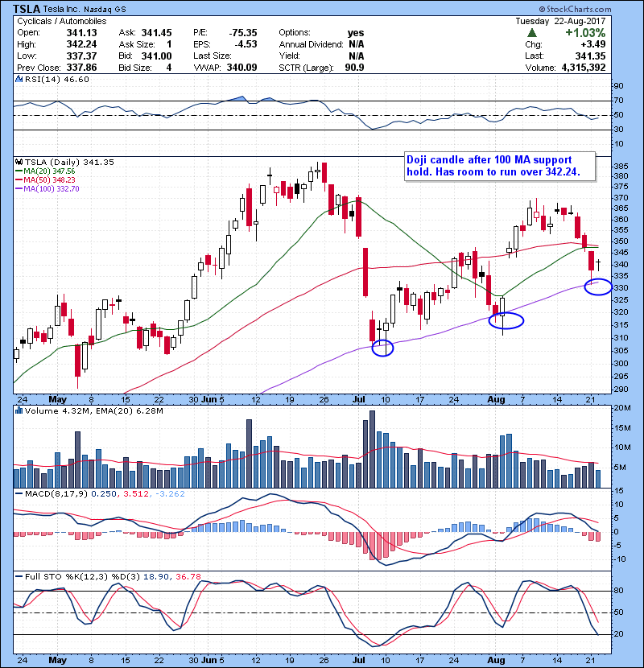Click the +1.03% percent change

click(585, 33)
